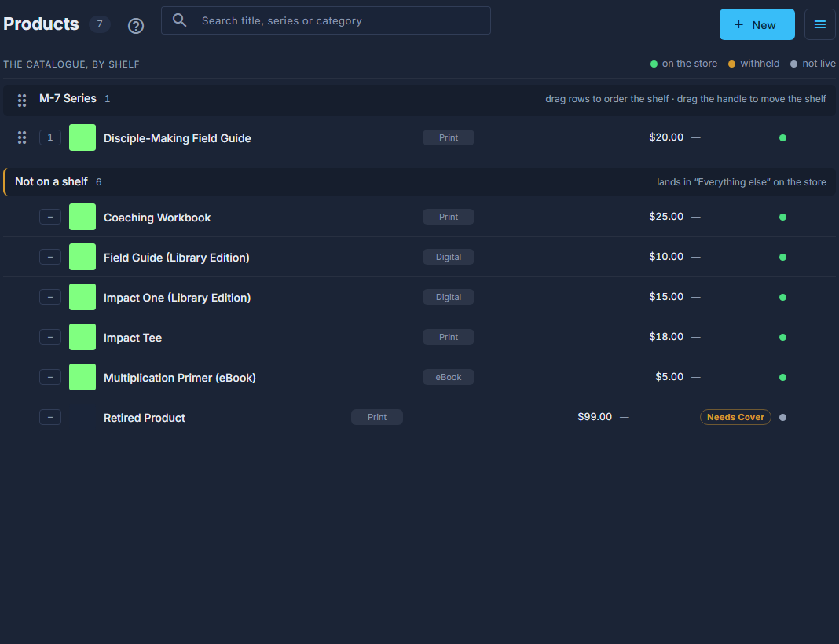Open the Disciple-Making Field Guide cover thumbnail
839x644 pixels.
point(82,137)
